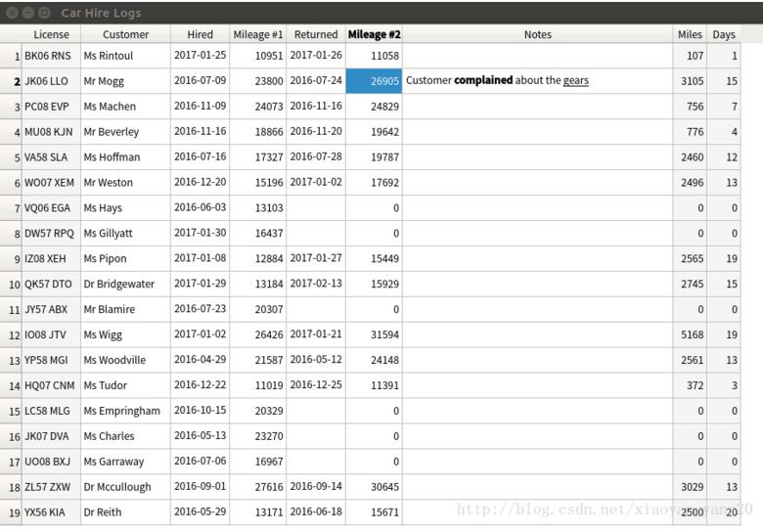Click miles cell 3029
Viewport: 763px width, 532px height.
(x=690, y=487)
